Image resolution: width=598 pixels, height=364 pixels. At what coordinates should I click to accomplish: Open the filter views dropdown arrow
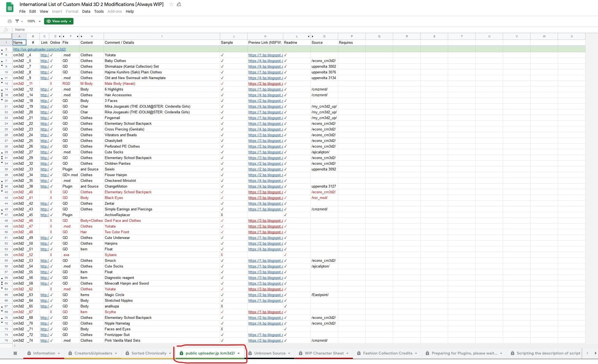pyautogui.click(x=22, y=21)
